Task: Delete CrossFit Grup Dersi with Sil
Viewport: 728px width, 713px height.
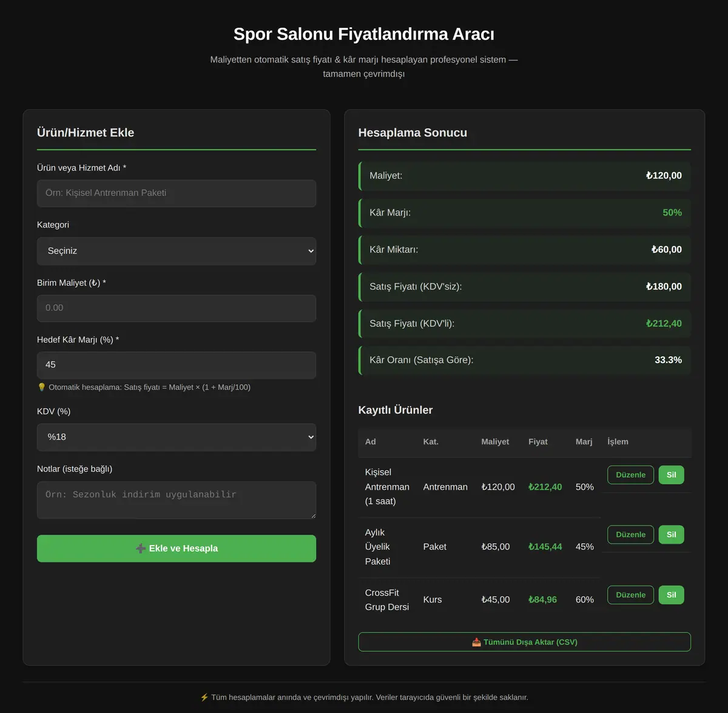Action: coord(671,595)
